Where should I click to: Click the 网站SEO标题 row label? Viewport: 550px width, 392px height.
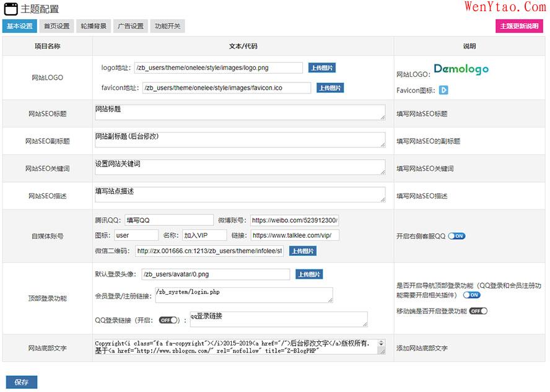click(47, 113)
